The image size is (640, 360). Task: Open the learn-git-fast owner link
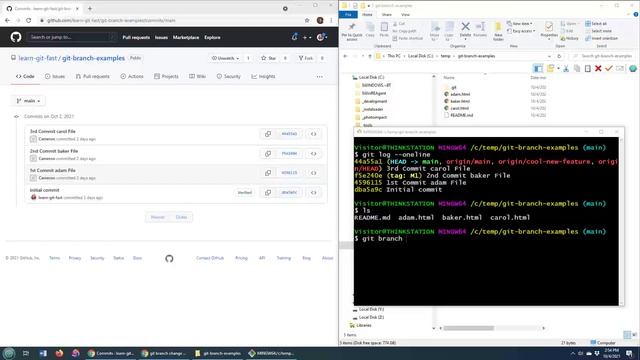tap(38, 58)
